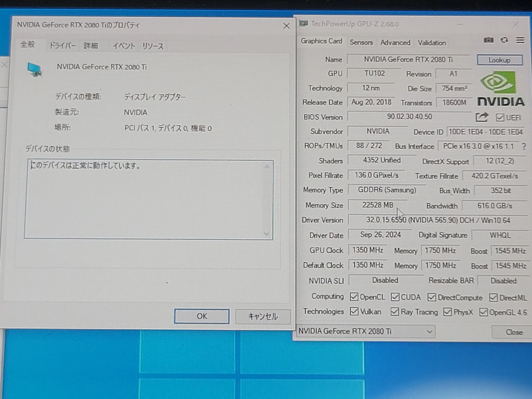
Task: Toggle the OpenGL 4.6 checkbox
Action: [x=483, y=312]
